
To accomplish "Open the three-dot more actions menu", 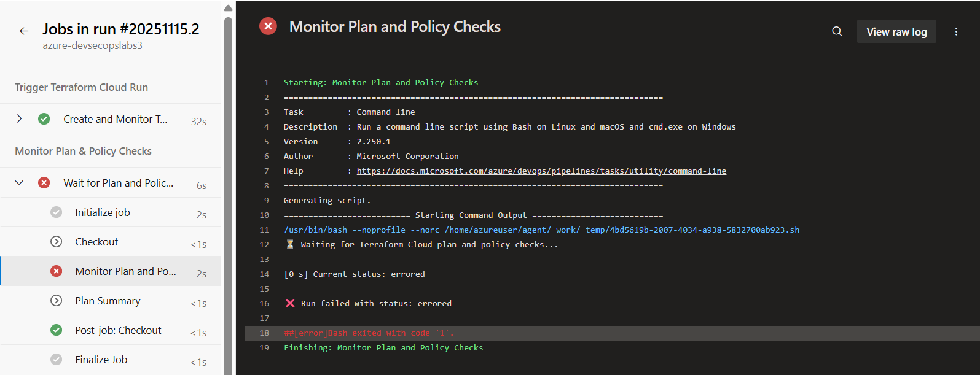I will tap(956, 31).
